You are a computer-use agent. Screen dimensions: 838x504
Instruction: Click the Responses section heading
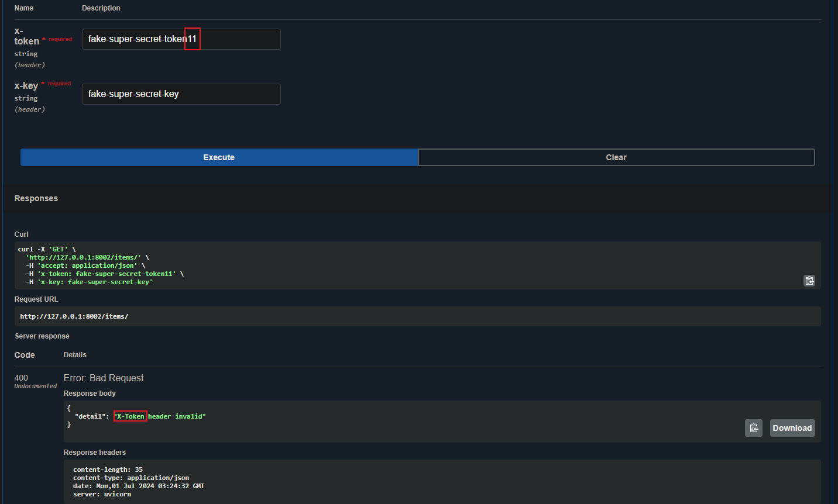pos(36,198)
